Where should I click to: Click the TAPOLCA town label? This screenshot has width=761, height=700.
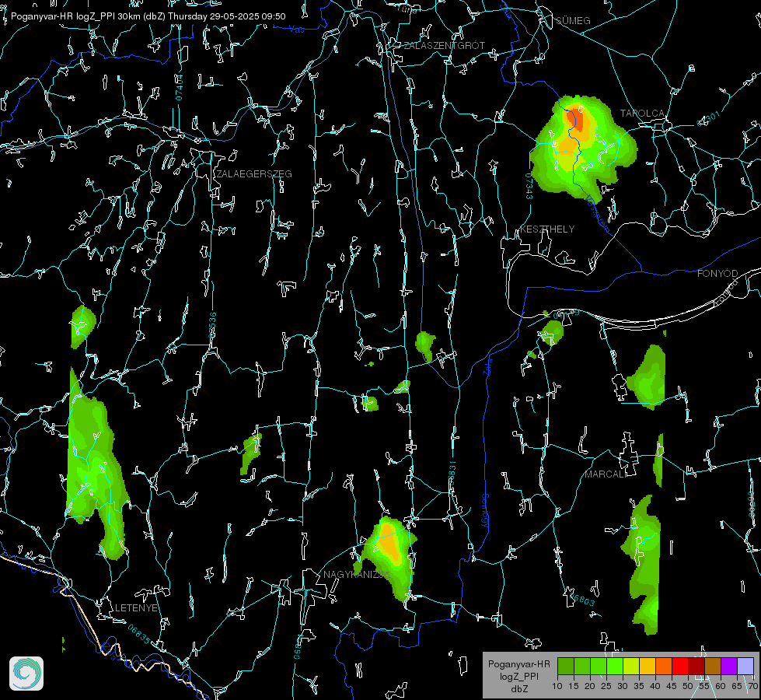642,114
